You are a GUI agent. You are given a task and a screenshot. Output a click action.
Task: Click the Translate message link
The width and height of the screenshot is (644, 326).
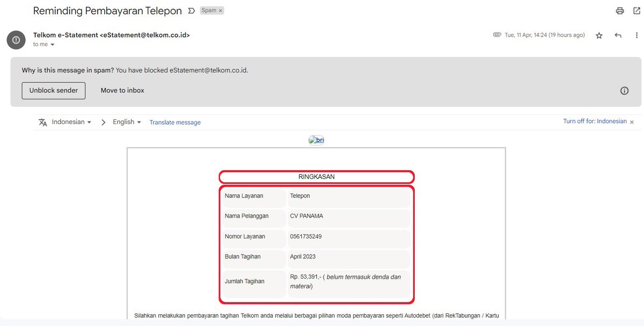tap(175, 122)
